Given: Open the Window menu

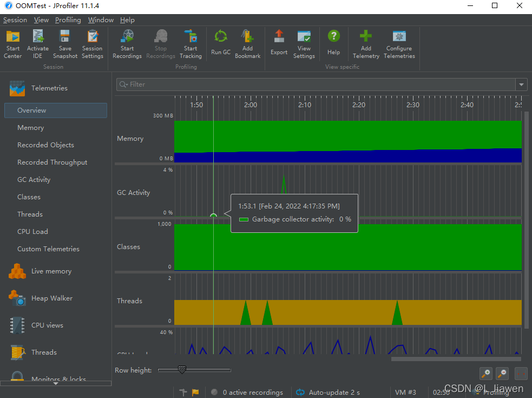Looking at the screenshot, I should [101, 20].
